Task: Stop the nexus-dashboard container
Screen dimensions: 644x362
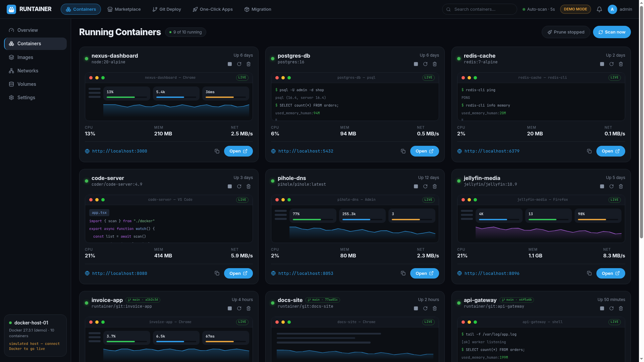Action: (x=230, y=64)
